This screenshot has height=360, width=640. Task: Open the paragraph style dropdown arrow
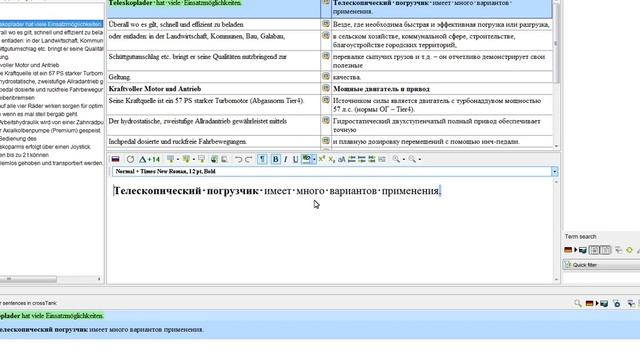(554, 171)
